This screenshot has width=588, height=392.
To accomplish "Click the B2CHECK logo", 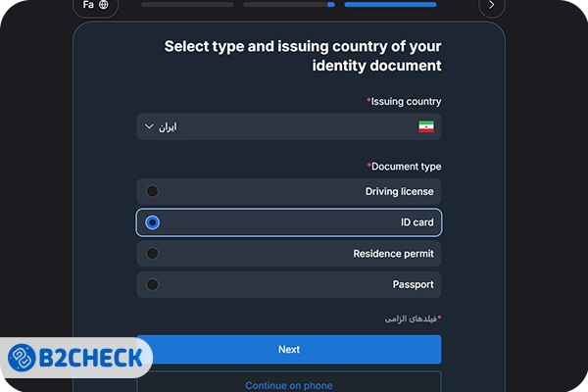I will [76, 357].
